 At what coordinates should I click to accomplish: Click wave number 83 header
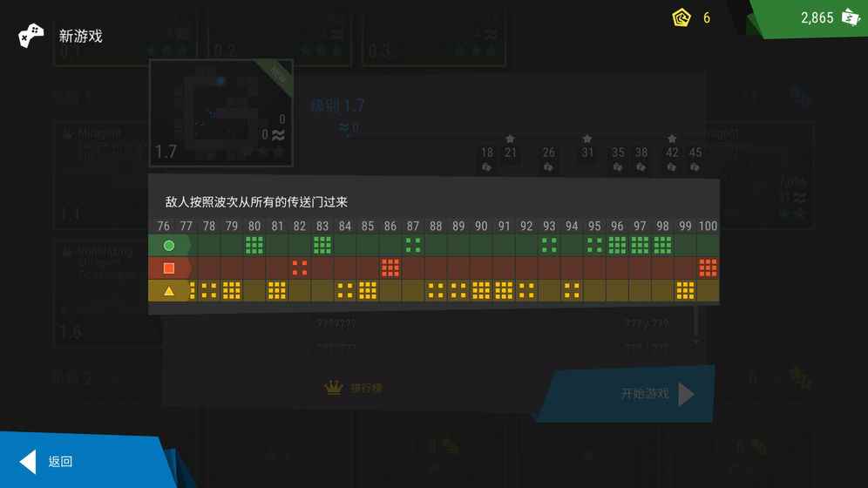pos(322,226)
